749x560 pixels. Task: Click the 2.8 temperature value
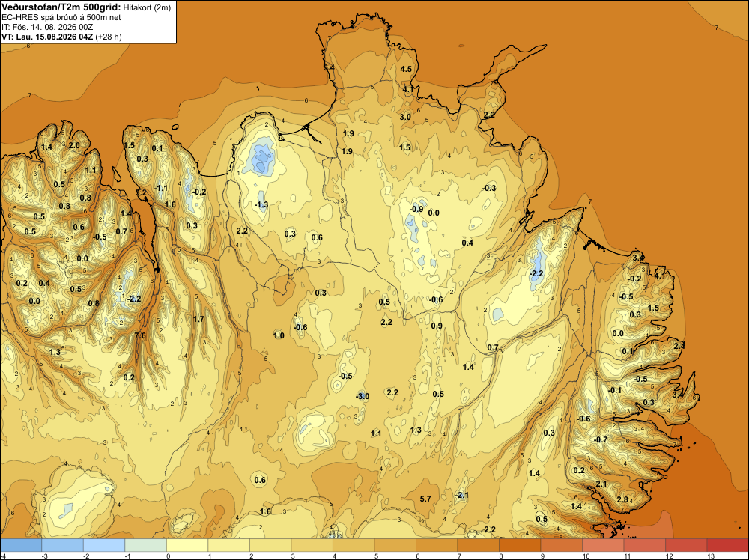coord(622,500)
